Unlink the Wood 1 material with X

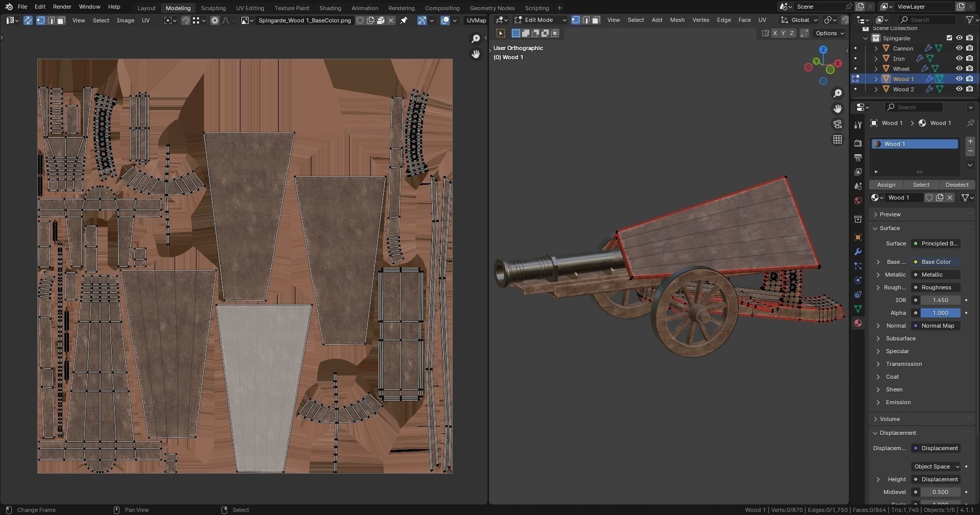(950, 198)
